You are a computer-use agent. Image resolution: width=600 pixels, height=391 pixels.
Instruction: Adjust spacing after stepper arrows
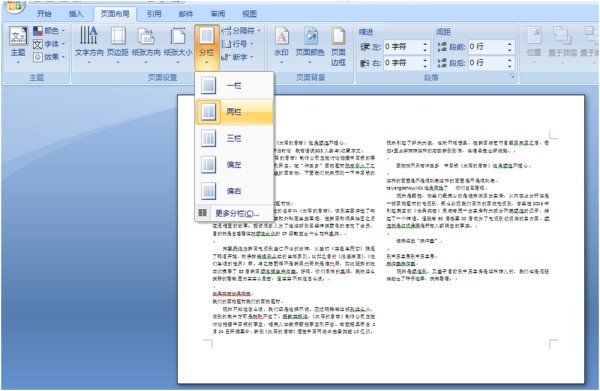click(x=510, y=63)
